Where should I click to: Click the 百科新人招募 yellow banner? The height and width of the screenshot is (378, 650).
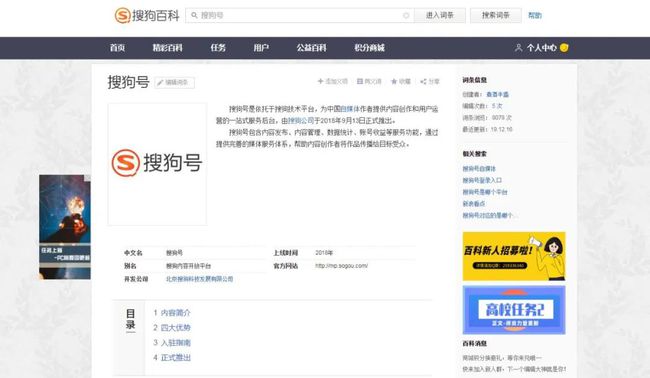click(x=514, y=256)
